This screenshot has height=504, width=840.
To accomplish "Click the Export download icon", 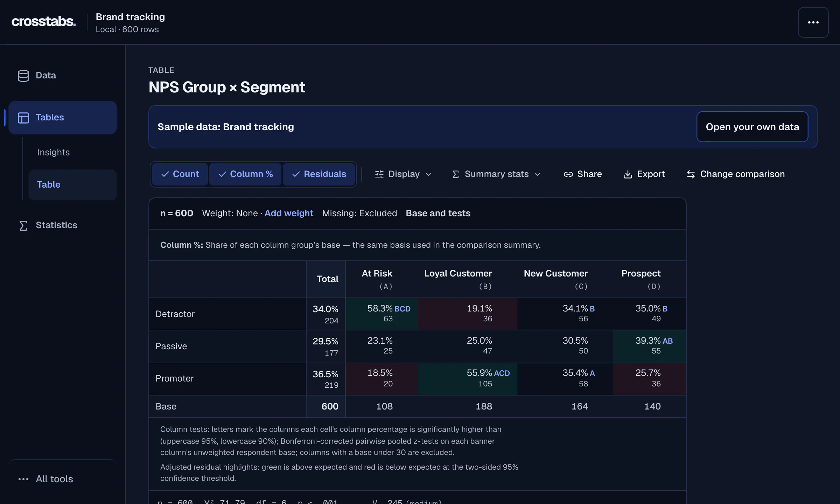I will pyautogui.click(x=628, y=174).
